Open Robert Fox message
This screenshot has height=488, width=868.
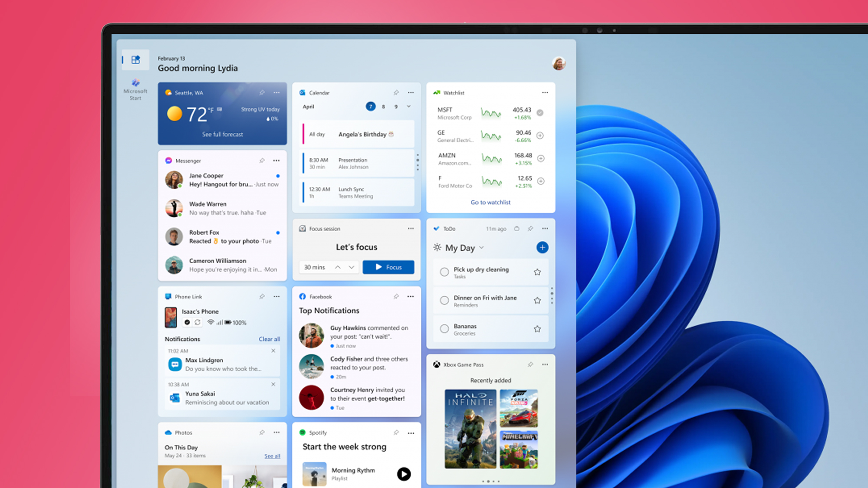click(x=222, y=237)
